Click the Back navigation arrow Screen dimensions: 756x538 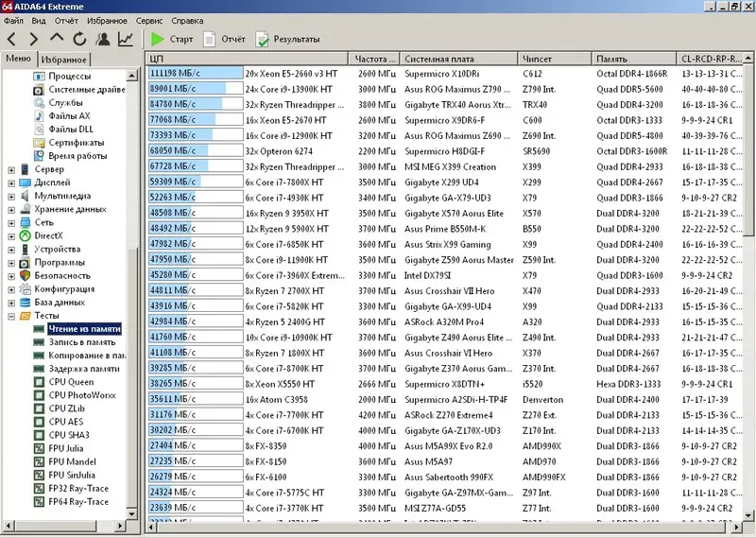12,39
